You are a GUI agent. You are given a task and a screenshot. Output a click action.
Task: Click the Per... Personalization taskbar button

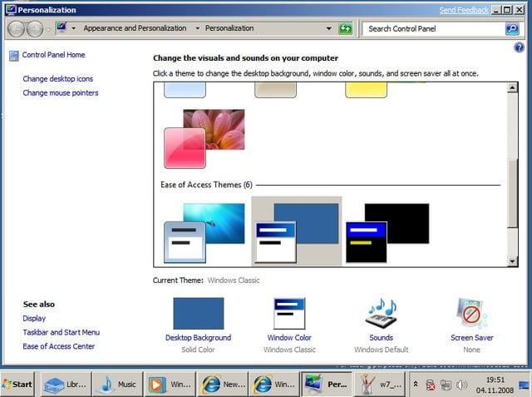327,385
